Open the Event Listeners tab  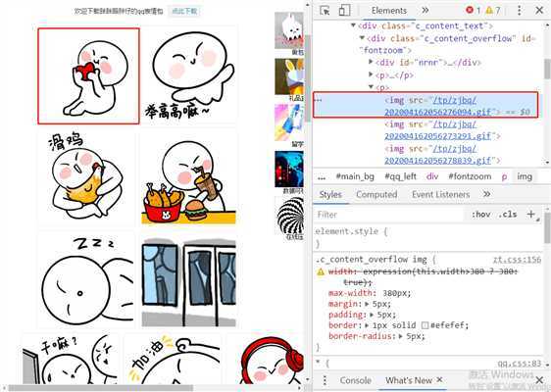440,194
